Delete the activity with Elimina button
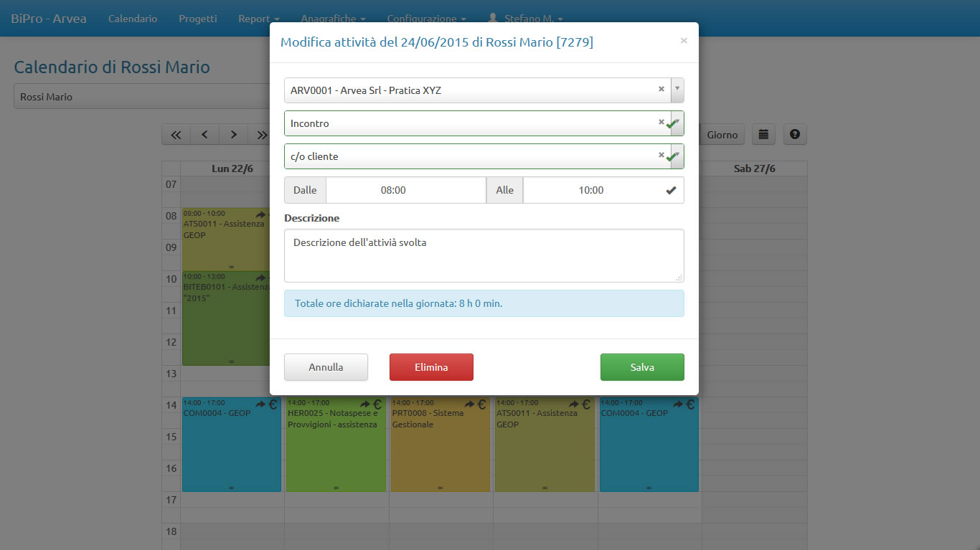The width and height of the screenshot is (980, 550). coord(431,367)
